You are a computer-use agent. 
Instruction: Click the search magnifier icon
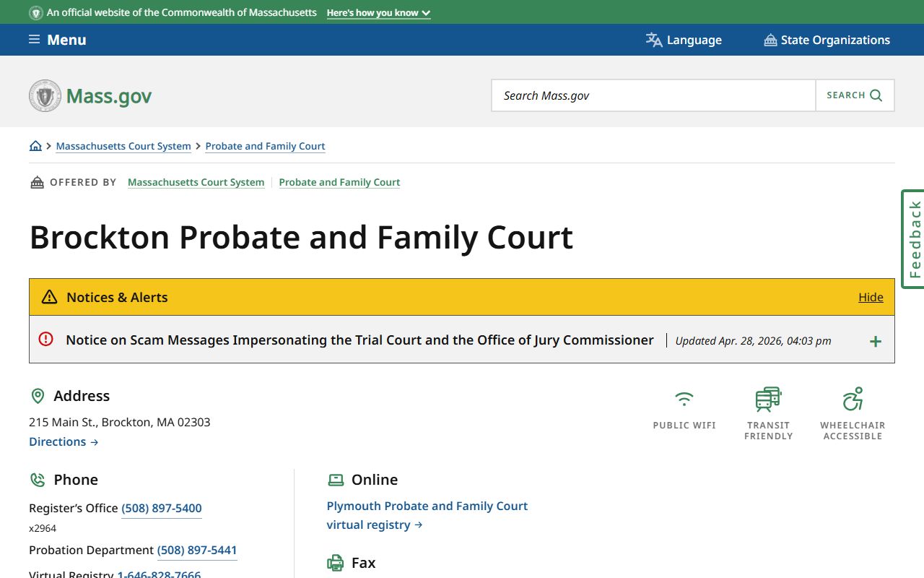tap(876, 95)
